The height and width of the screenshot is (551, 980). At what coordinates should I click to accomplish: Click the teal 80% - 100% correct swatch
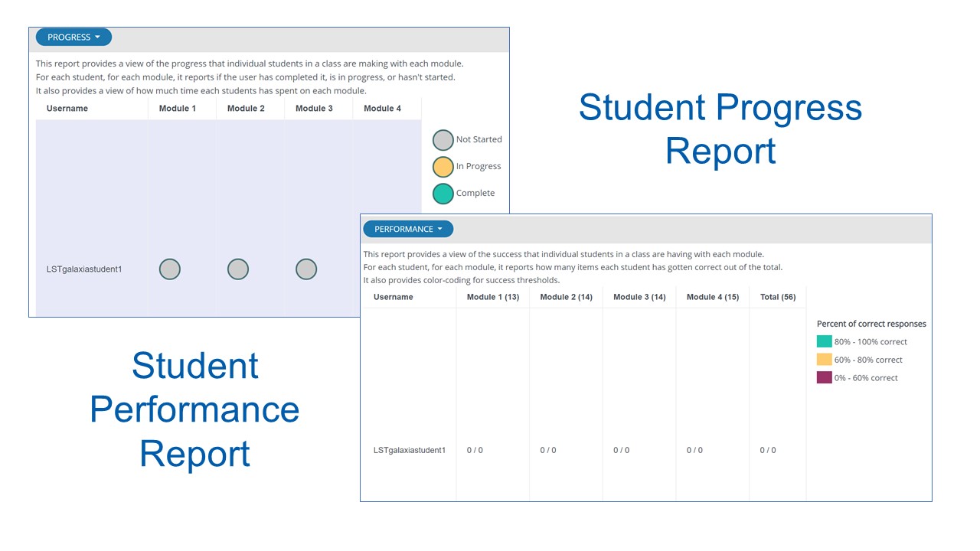[824, 341]
